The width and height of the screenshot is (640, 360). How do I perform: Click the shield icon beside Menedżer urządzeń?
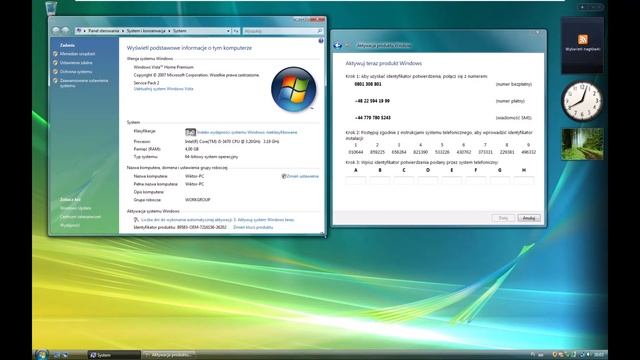(55, 54)
